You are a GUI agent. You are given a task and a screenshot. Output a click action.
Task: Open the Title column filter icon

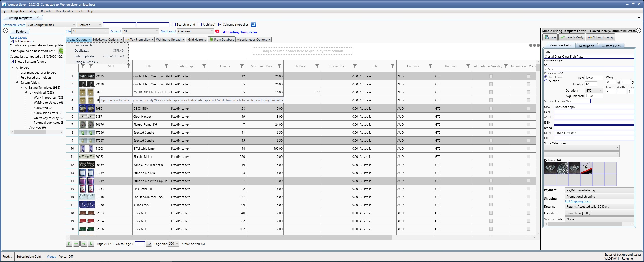coord(166,66)
